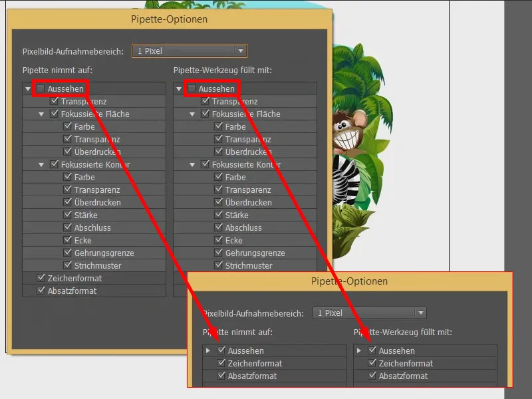This screenshot has width=532, height=399.
Task: Uncheck Transparenz under Fokussierte Fläche, 'nimmt auf' column
Action: click(68, 139)
